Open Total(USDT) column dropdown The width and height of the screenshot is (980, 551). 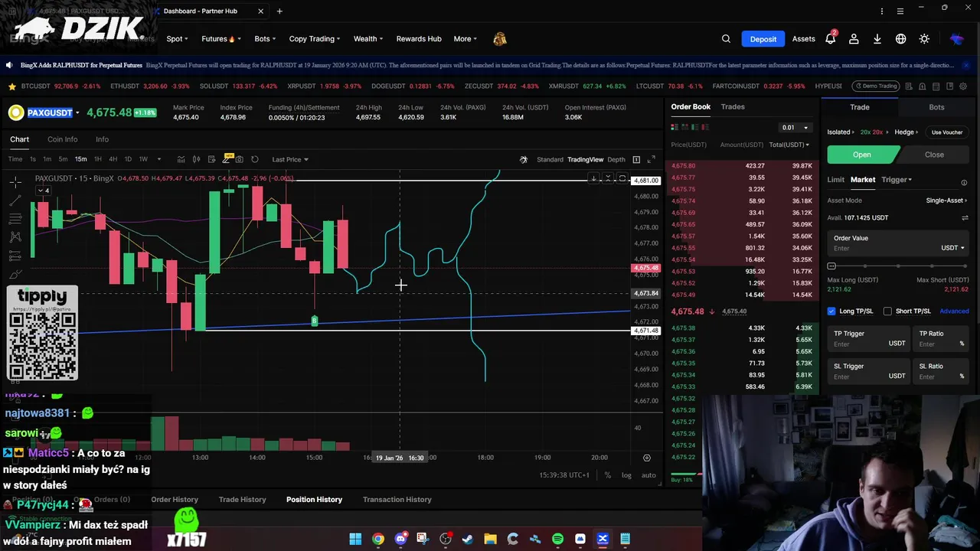(789, 145)
